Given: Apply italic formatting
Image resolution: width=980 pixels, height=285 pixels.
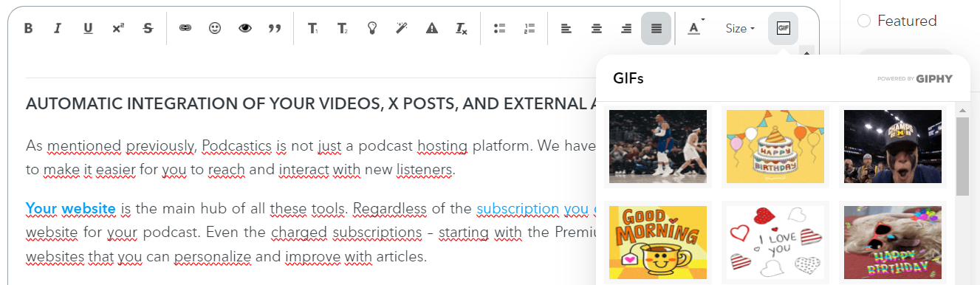Looking at the screenshot, I should pos(58,29).
